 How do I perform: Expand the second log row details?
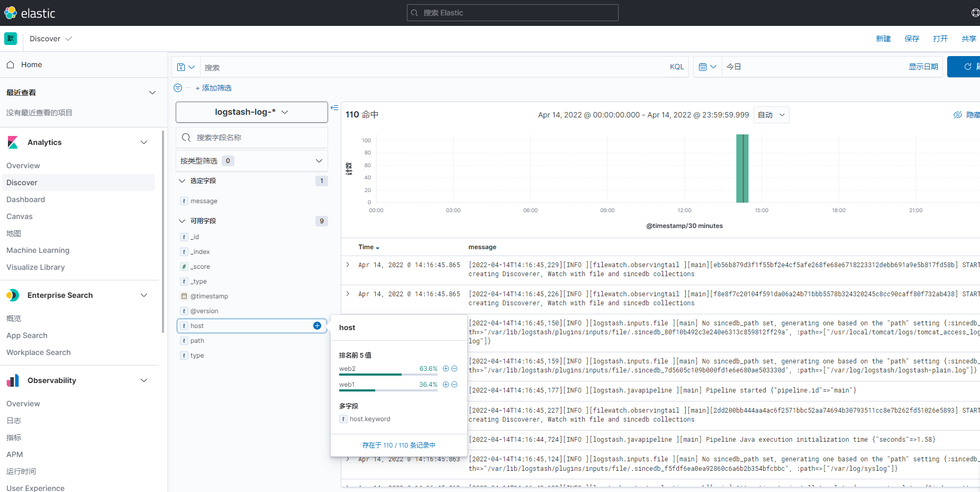pyautogui.click(x=348, y=294)
